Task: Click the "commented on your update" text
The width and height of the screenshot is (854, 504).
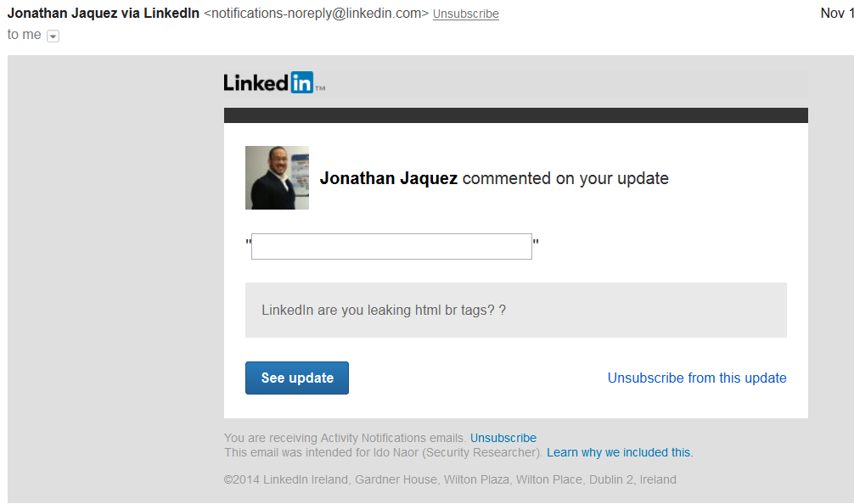Action: coord(565,178)
